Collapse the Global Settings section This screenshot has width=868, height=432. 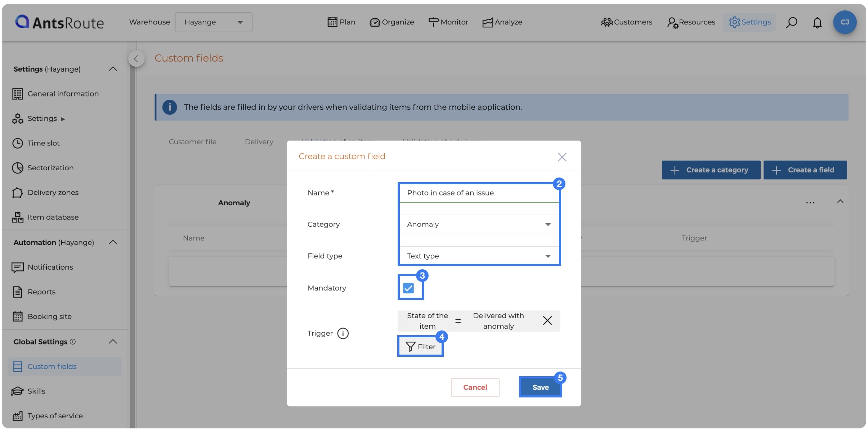(113, 342)
